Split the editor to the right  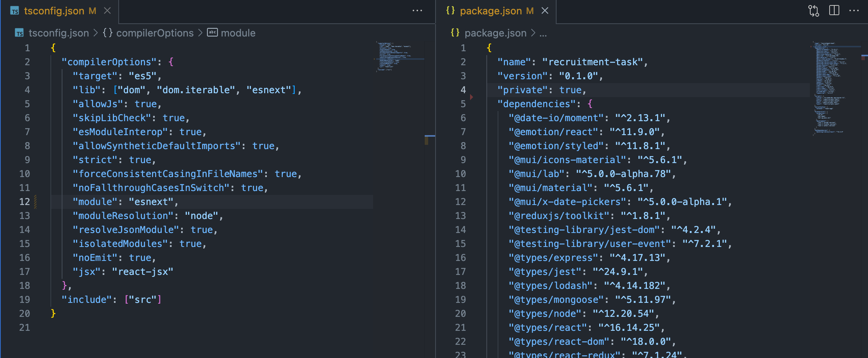point(834,10)
